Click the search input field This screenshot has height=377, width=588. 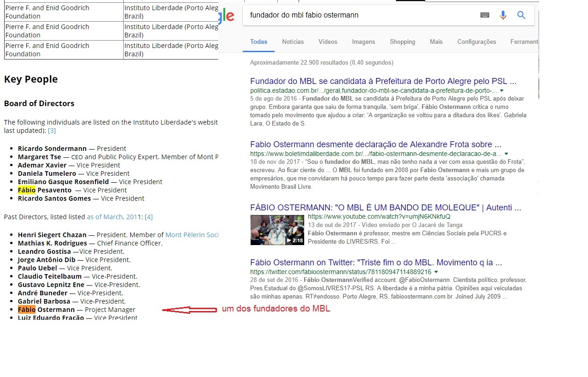point(360,15)
